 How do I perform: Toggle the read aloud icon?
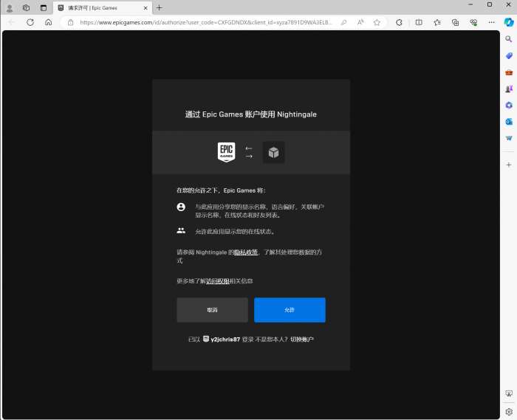pyautogui.click(x=360, y=22)
